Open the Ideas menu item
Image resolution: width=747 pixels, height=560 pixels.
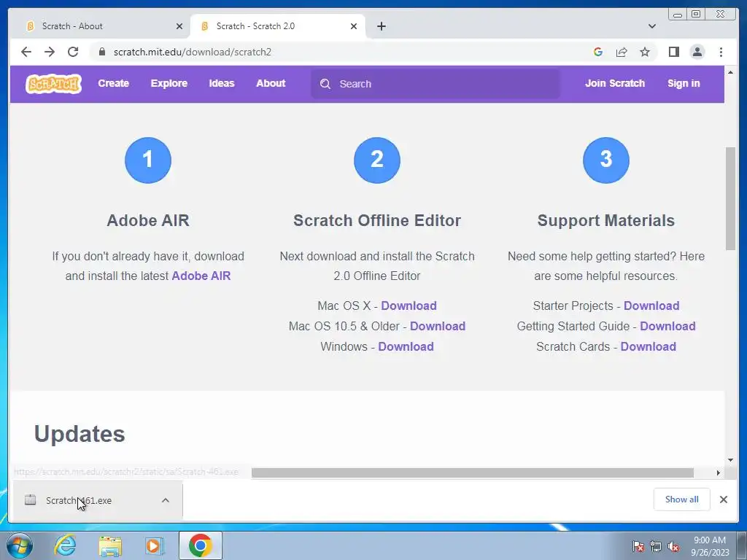pyautogui.click(x=222, y=83)
